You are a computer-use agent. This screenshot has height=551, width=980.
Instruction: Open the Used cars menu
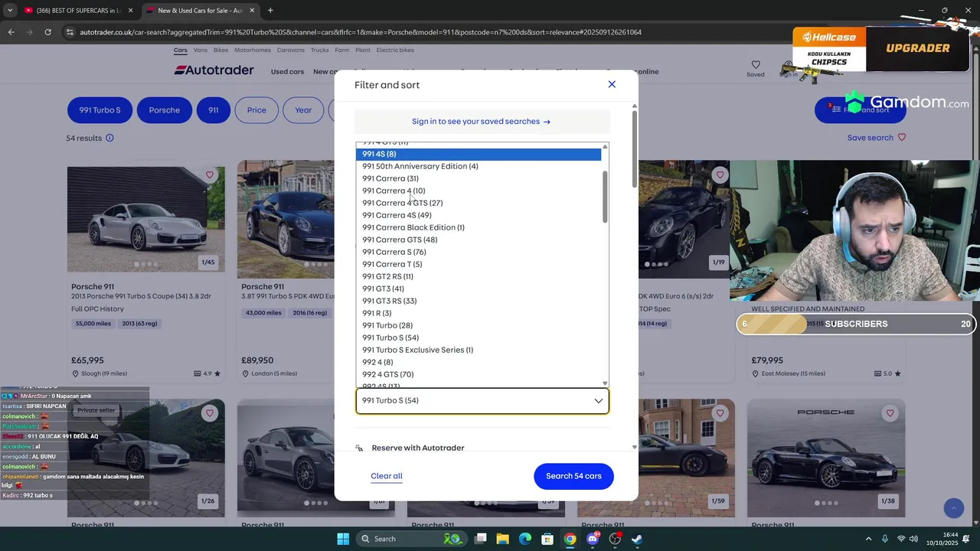pos(287,71)
